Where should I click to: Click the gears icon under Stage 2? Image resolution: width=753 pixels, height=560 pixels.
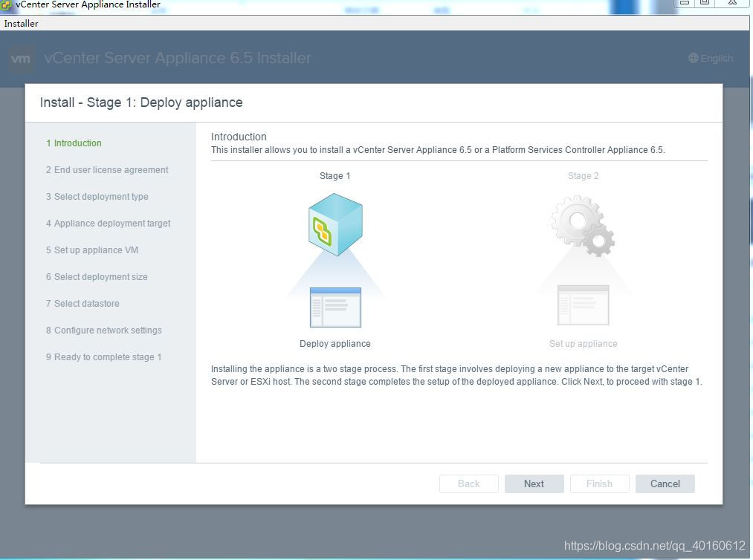[583, 226]
